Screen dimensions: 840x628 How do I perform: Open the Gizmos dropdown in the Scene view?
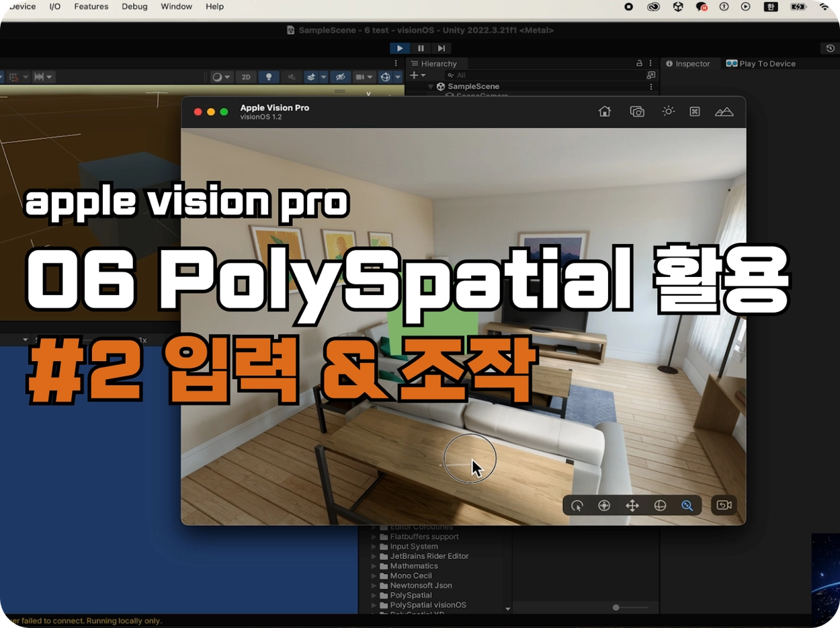pos(397,77)
